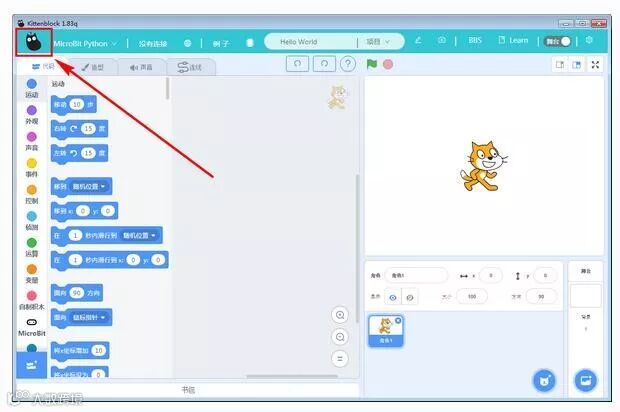The height and width of the screenshot is (412, 620).
Task: Open the MicroBit Python hardware dropdown
Action: pyautogui.click(x=85, y=43)
